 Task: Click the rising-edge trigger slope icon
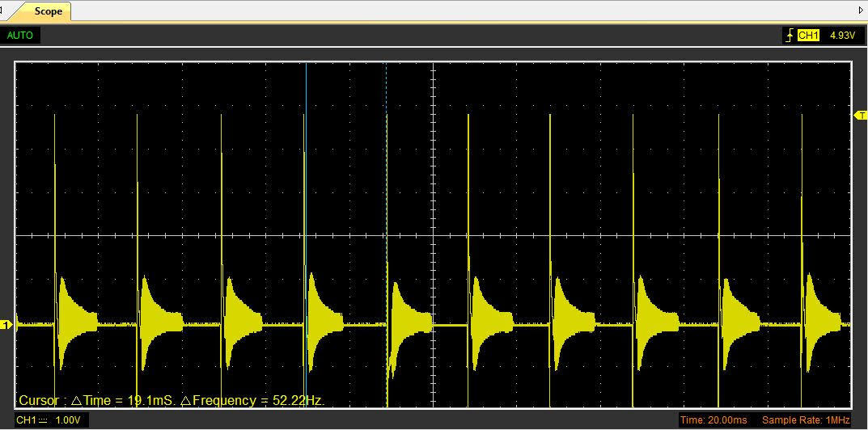pos(790,36)
